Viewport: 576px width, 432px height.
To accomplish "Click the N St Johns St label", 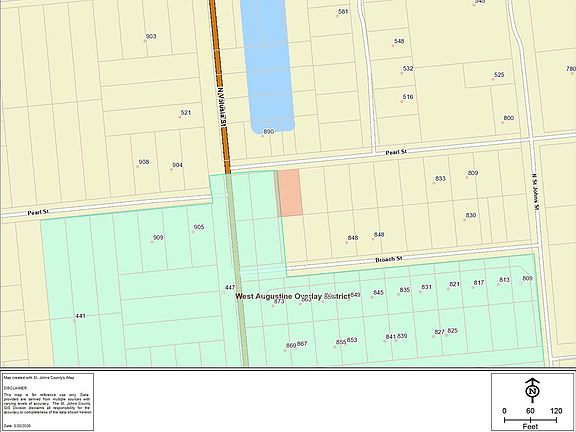I will click(x=536, y=192).
